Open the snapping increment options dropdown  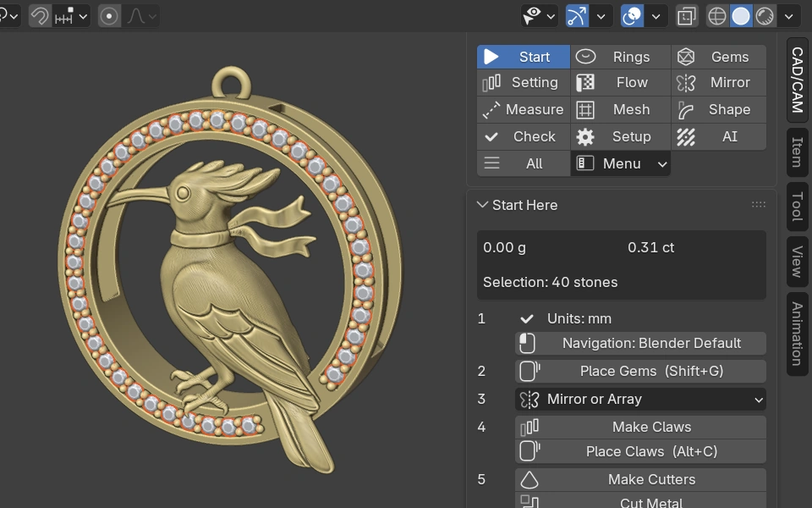(x=71, y=16)
